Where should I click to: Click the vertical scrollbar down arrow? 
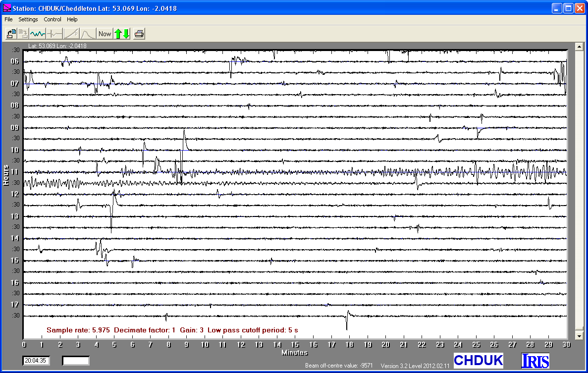579,336
